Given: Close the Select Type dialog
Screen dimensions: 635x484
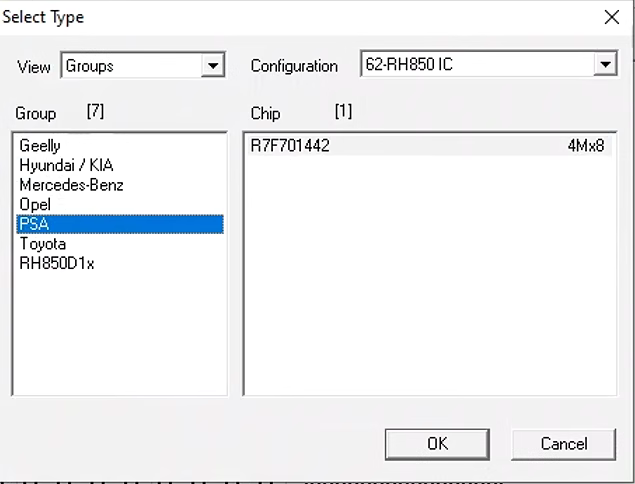Looking at the screenshot, I should [x=612, y=17].
